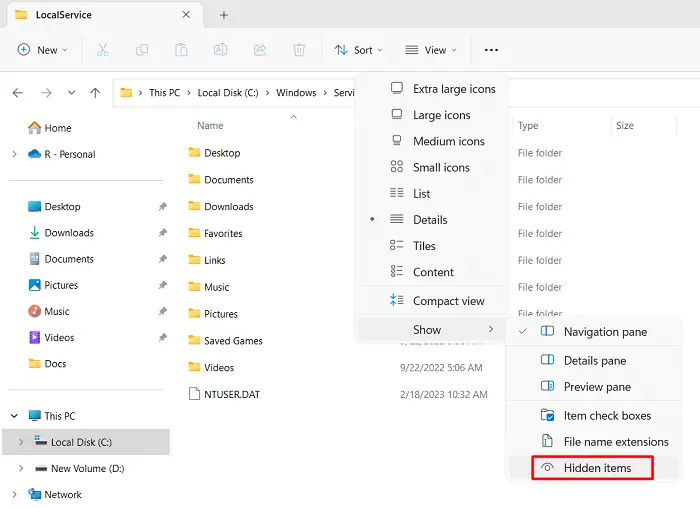Image resolution: width=700 pixels, height=508 pixels.
Task: Select the List view option
Action: click(x=432, y=193)
